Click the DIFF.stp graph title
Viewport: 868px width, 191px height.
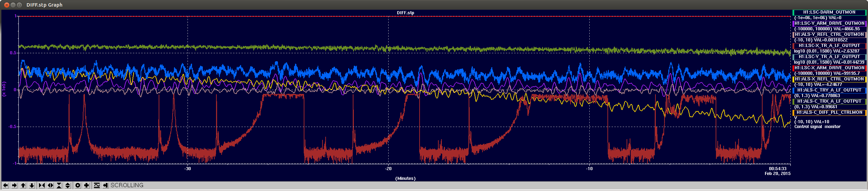405,13
